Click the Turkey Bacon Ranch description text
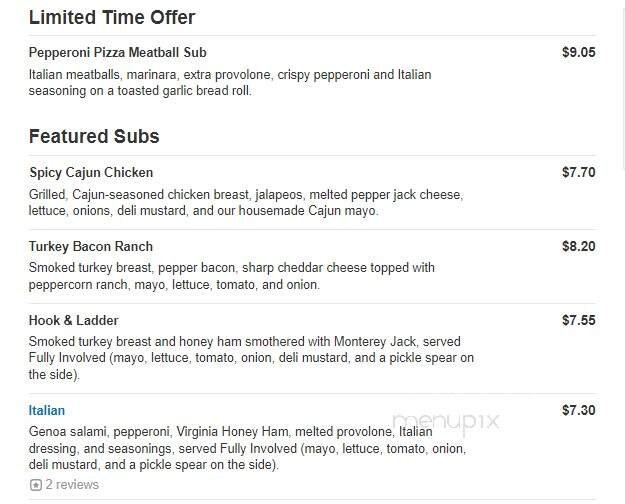Image resolution: width=625 pixels, height=504 pixels. coord(231,277)
